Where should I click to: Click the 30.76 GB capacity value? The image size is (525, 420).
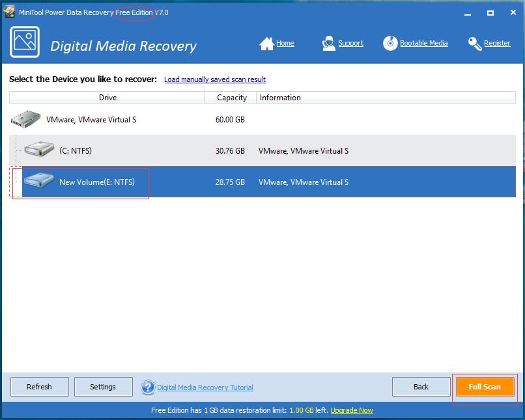pos(230,151)
